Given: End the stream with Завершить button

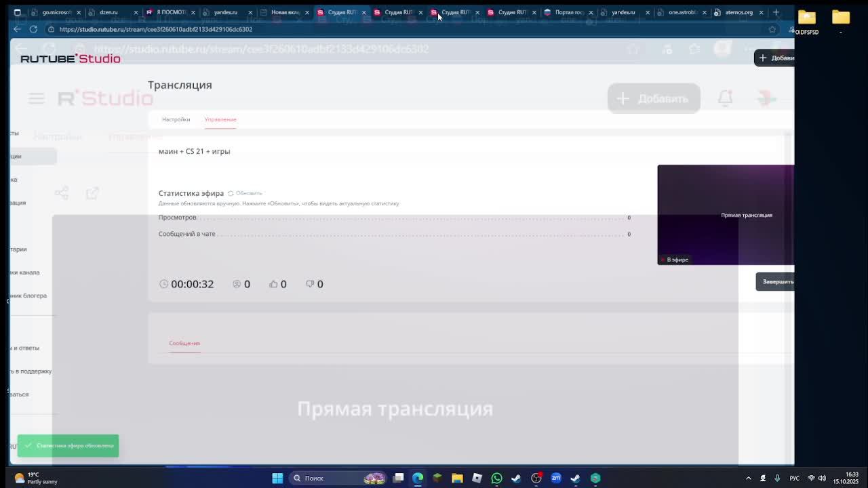Looking at the screenshot, I should point(775,282).
